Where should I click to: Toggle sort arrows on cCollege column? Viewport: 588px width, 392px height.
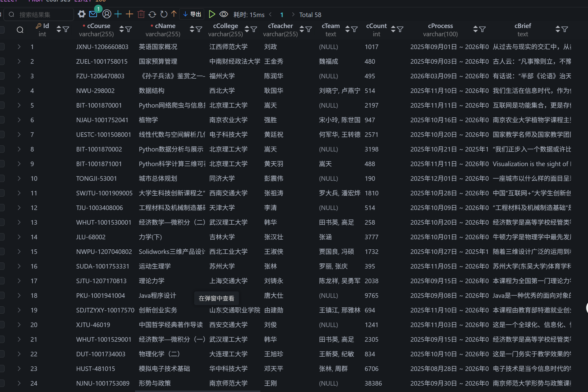(247, 29)
